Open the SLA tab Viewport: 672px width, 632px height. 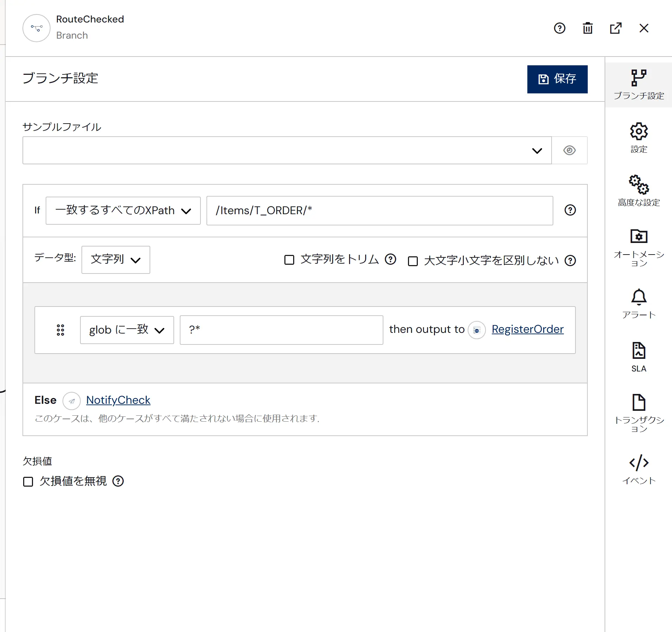pos(639,357)
